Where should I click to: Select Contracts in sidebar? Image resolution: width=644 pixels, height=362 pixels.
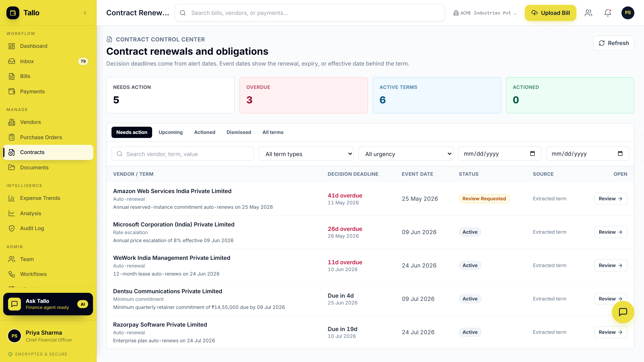[48, 152]
